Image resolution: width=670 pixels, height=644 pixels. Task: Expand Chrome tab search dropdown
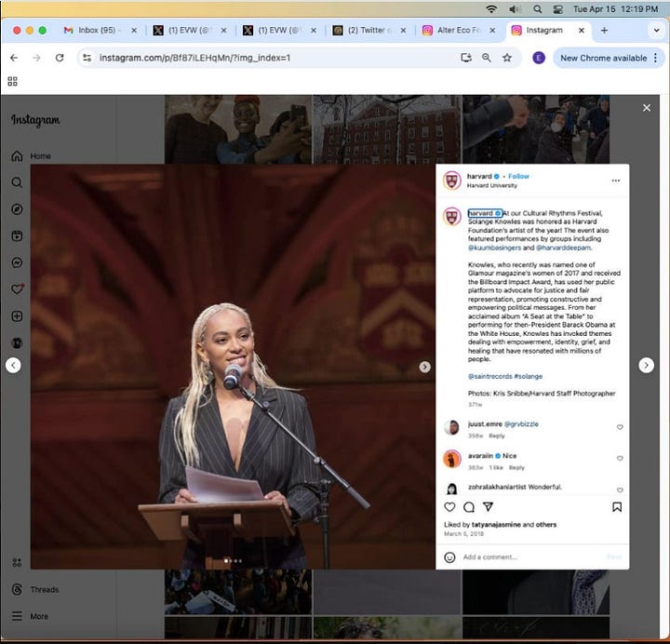[x=656, y=31]
